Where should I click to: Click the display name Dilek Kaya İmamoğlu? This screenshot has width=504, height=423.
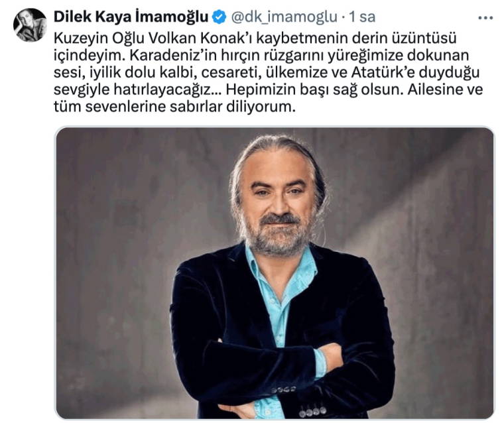(x=131, y=17)
